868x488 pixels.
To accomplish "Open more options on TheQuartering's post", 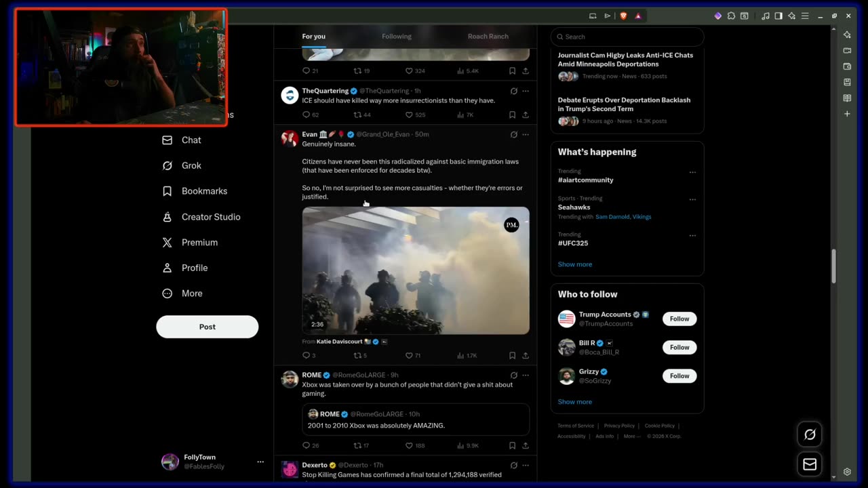I will 526,91.
